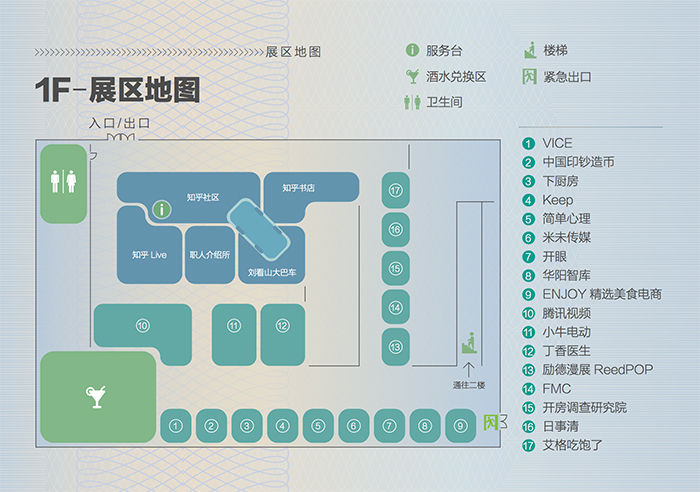Click 开眼 in the exhibitor list
This screenshot has width=700, height=492.
click(x=554, y=257)
